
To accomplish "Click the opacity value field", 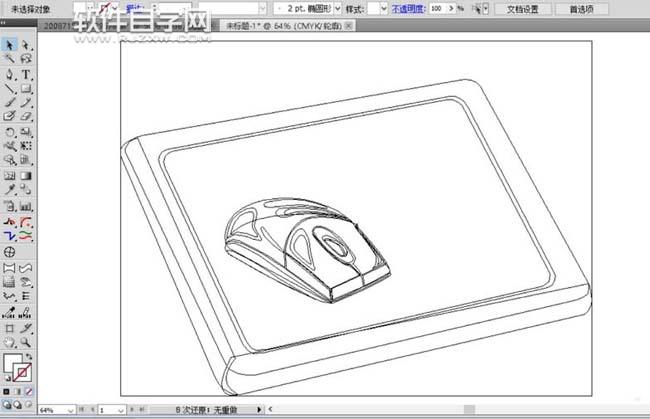I will pos(438,8).
